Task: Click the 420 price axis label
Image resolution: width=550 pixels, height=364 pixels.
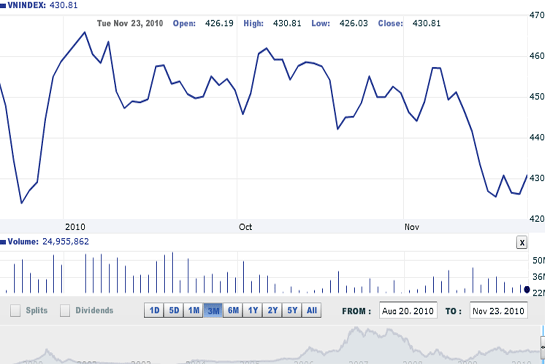Action: (x=537, y=219)
